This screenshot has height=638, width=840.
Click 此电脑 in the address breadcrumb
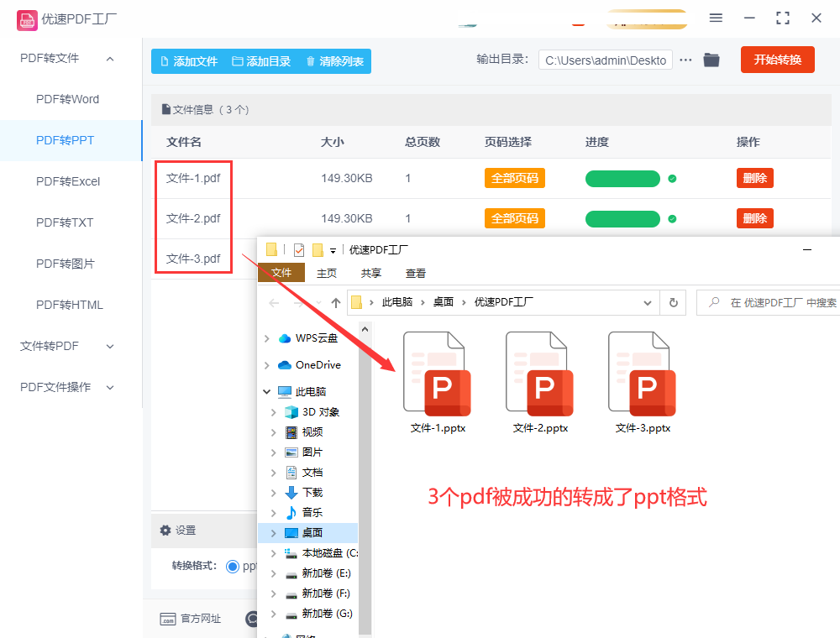click(x=397, y=302)
